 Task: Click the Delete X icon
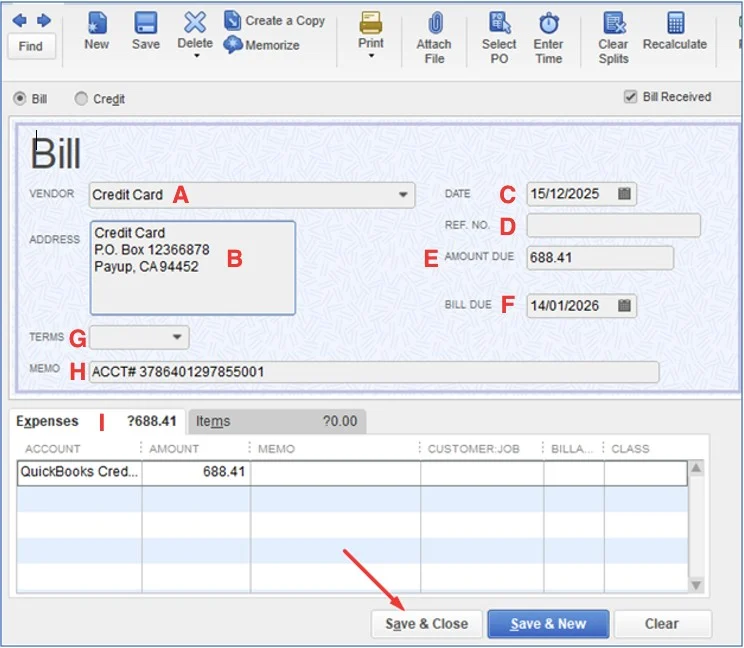[195, 22]
